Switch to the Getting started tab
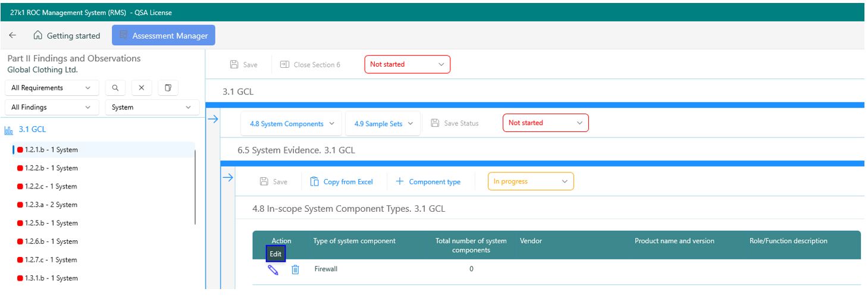Viewport: 868px width, 298px height. [x=67, y=36]
